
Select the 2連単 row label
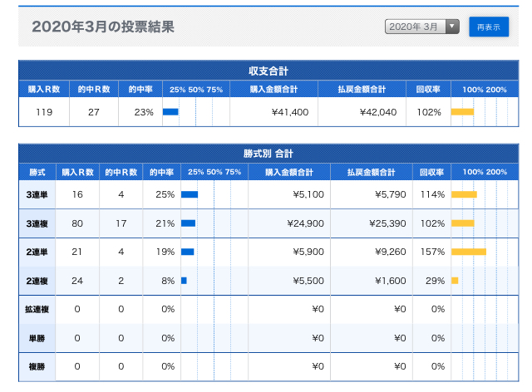pyautogui.click(x=37, y=252)
